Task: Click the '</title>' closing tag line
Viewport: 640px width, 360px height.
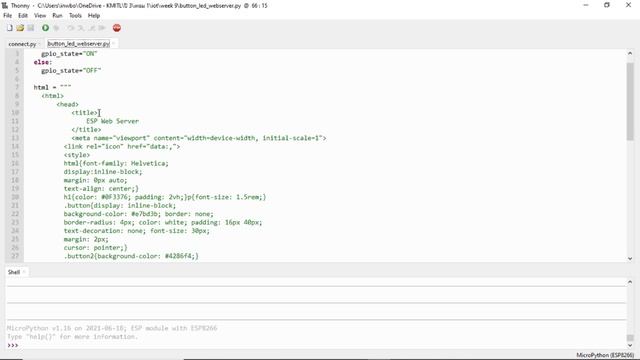Action: pyautogui.click(x=86, y=130)
